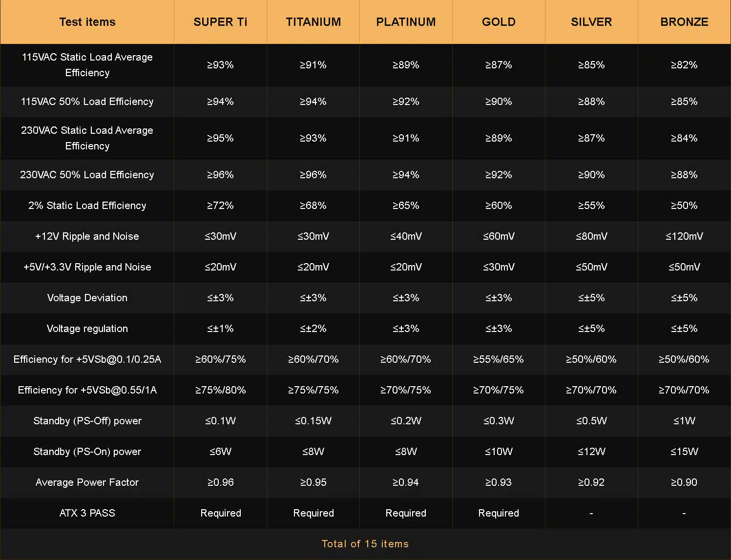Viewport: 731px width, 560px height.
Task: Select the PLATINUM column header
Action: (406, 22)
